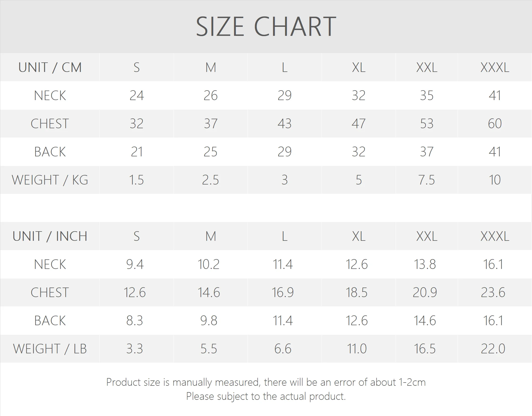Screen dimensions: 532x416
Task: Click the weight value 11.0 for XL
Action: tap(357, 349)
